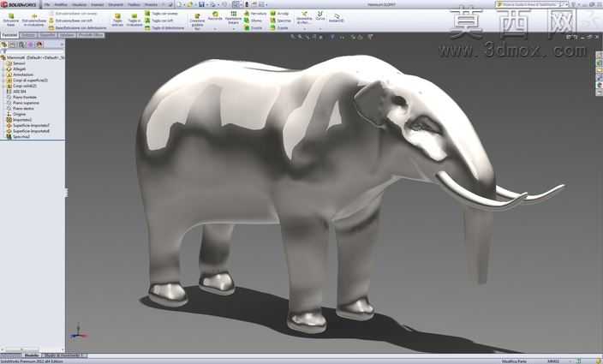Open dropdown arrow under Raccordo
603x364 pixels.
coord(215,28)
